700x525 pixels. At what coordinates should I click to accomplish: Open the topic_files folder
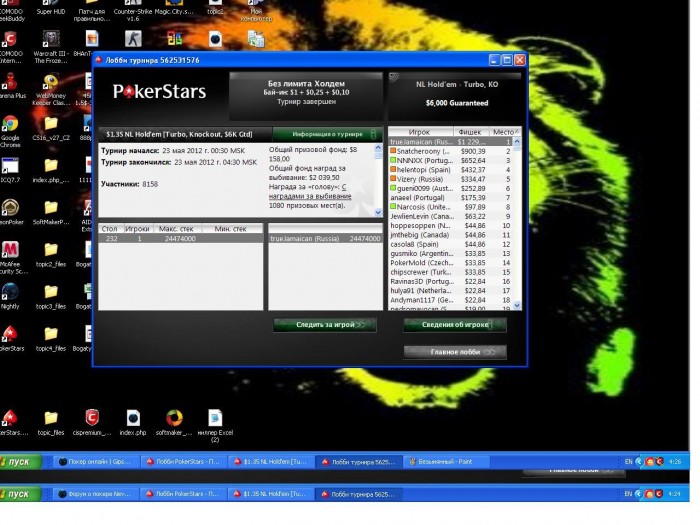[x=51, y=422]
